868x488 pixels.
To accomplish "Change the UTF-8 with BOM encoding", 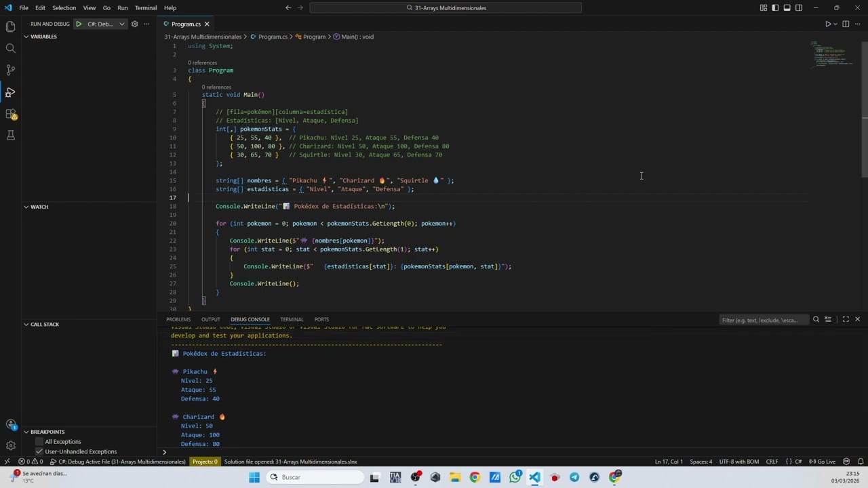I will click(738, 462).
